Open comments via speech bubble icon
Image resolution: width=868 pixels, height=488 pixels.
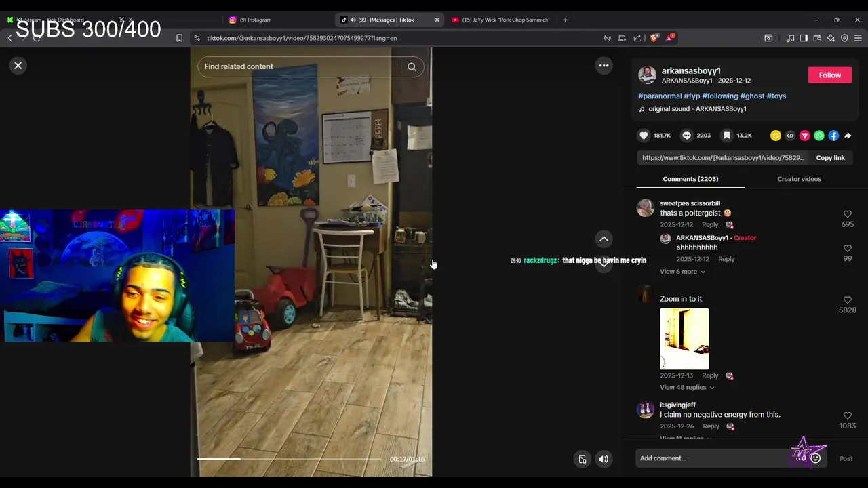click(686, 136)
